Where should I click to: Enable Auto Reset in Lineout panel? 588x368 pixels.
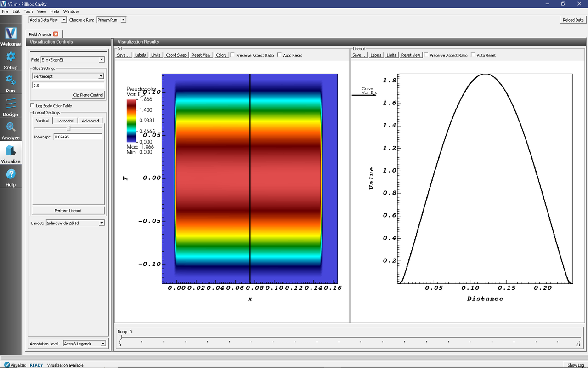click(473, 55)
